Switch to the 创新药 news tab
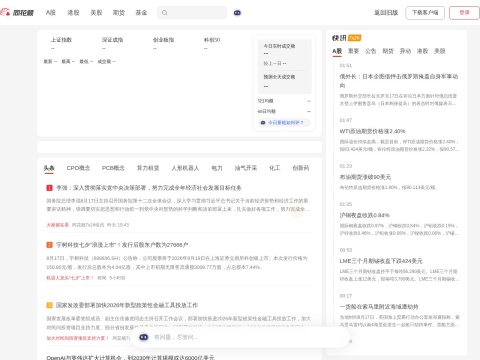Image resolution: width=480 pixels, height=360 pixels. 301,168
